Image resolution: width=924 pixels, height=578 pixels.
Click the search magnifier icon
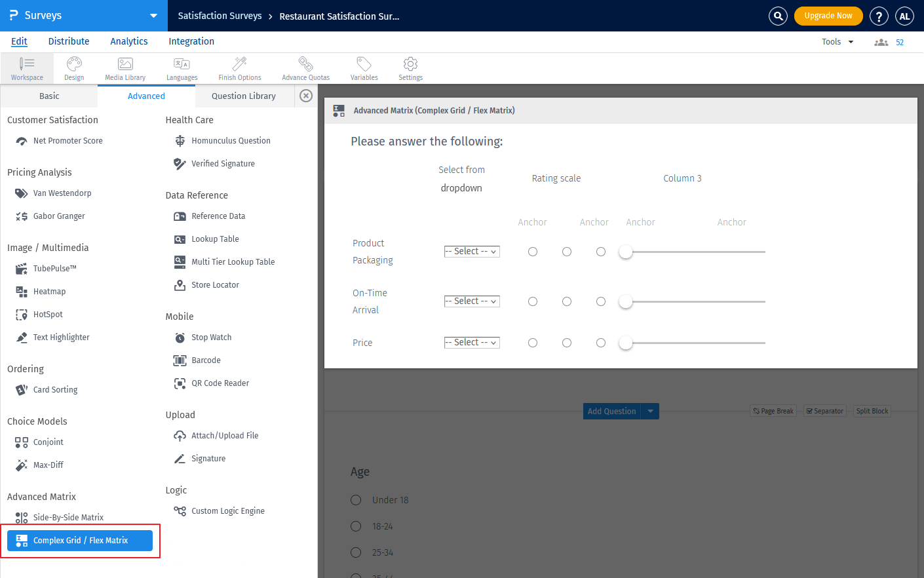click(778, 16)
